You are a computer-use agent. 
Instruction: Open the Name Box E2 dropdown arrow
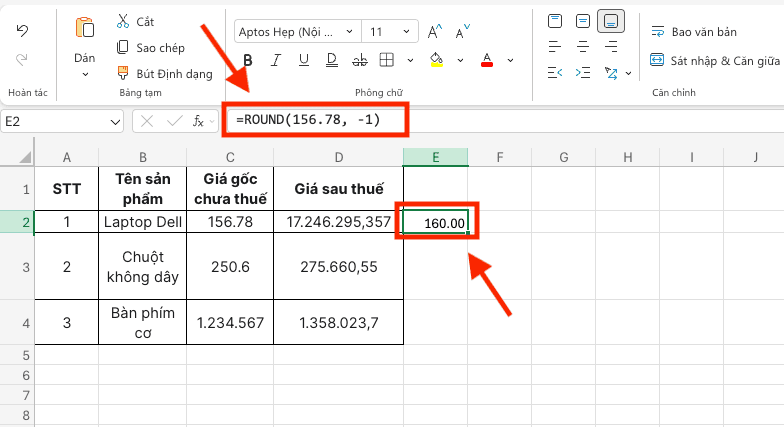click(x=115, y=122)
